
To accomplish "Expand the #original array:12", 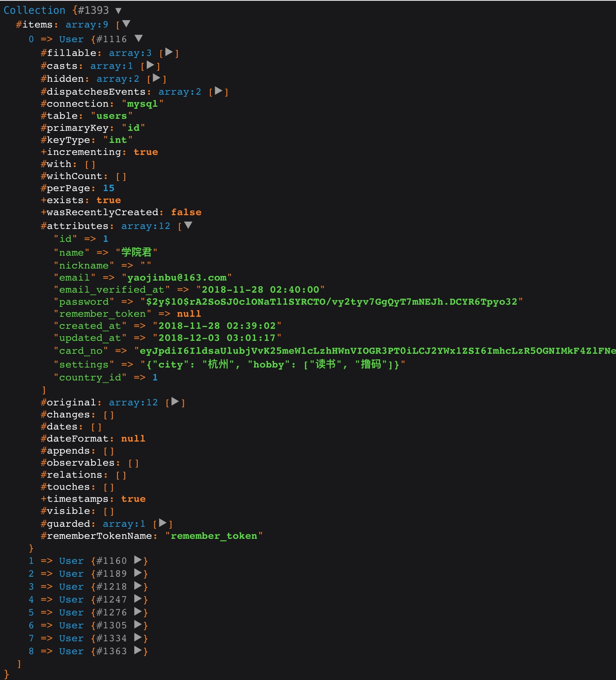I will [175, 402].
